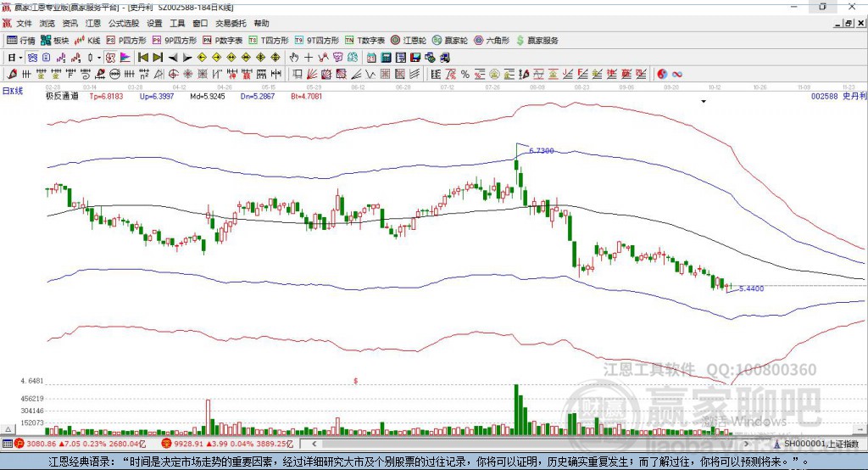Select the rectangle drawing tool
This screenshot has height=470, width=868.
[298, 74]
